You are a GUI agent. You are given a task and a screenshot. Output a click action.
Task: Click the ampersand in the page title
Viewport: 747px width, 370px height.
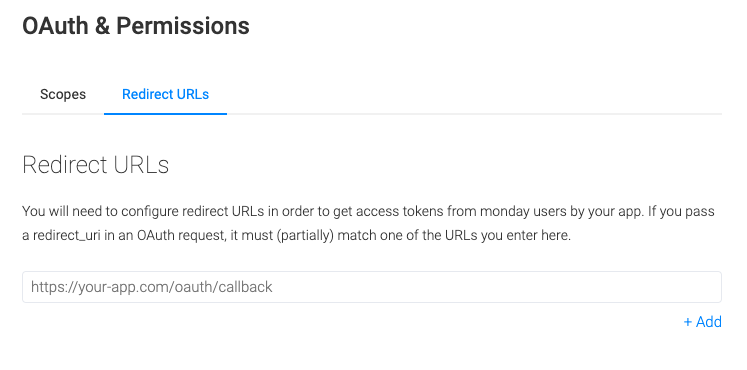pyautogui.click(x=102, y=26)
